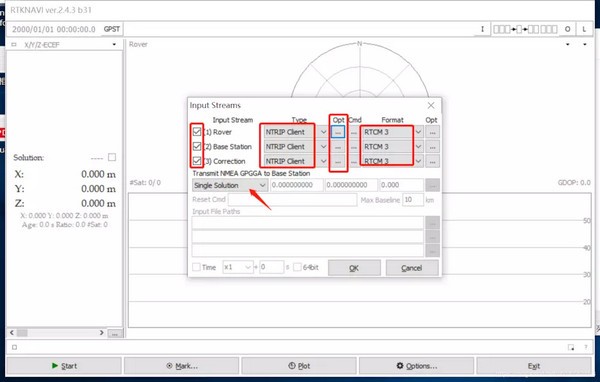This screenshot has height=382, width=600.
Task: Open Correction stream Cmd button
Action: click(x=354, y=161)
